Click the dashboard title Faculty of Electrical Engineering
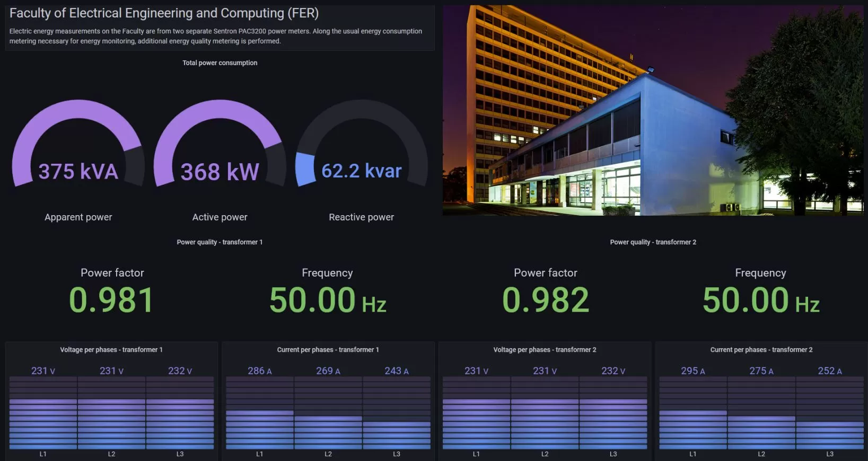 [164, 13]
